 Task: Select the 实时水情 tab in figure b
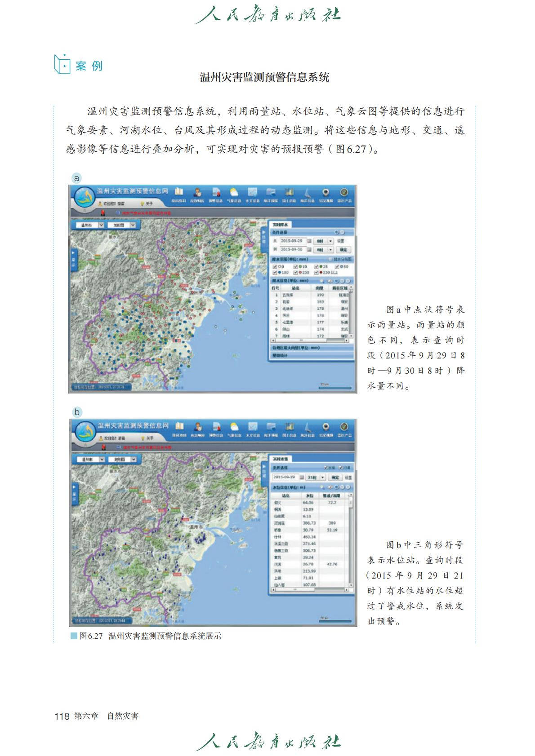281,459
